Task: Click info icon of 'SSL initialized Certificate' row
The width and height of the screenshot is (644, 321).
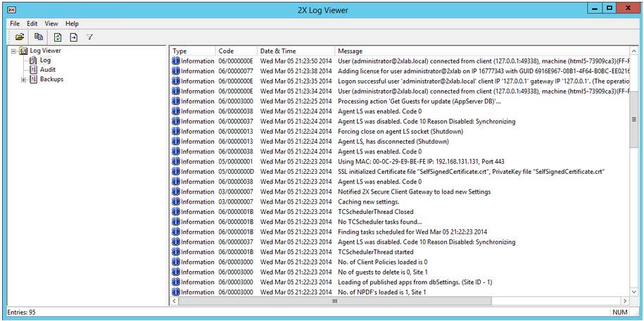Action: click(176, 171)
